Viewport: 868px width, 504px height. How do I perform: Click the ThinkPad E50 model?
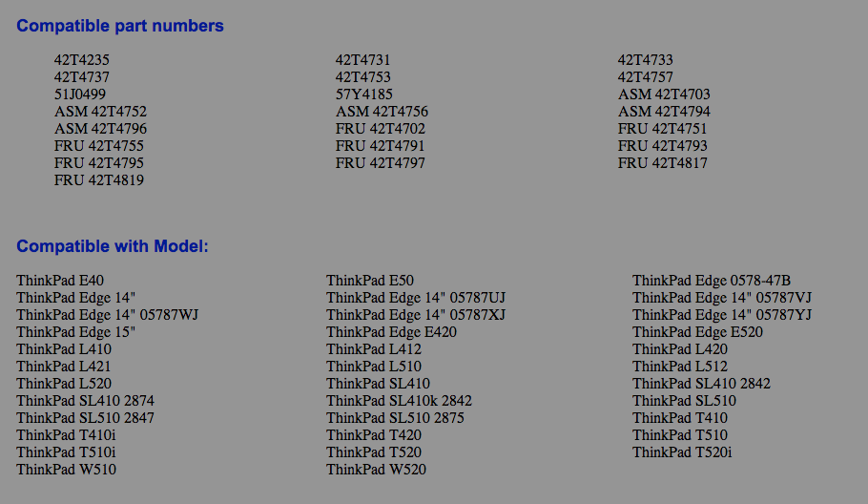tap(370, 281)
